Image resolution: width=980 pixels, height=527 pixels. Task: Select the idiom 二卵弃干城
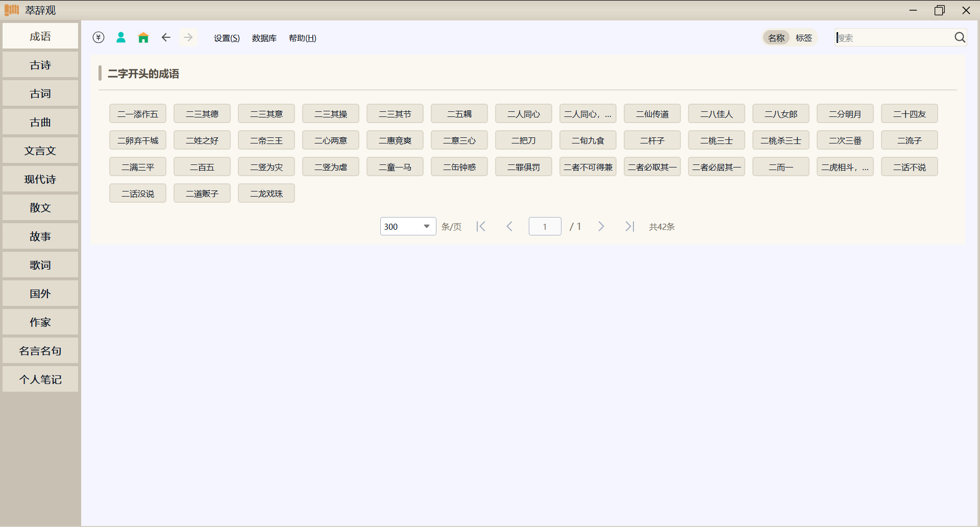click(x=138, y=140)
